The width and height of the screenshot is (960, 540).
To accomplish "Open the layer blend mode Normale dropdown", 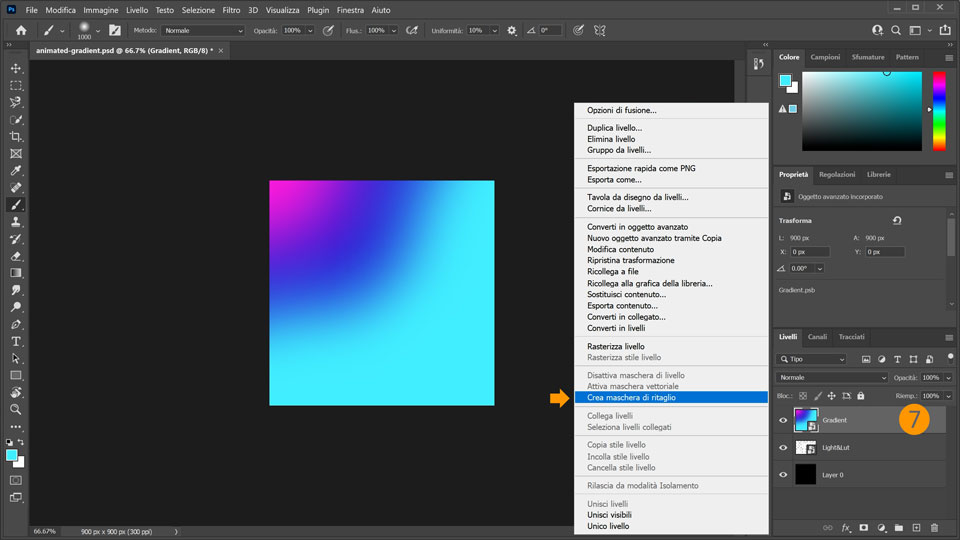I will (832, 378).
